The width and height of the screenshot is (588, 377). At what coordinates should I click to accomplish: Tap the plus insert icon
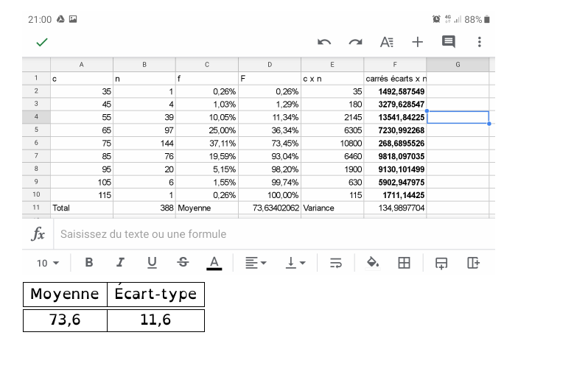click(x=418, y=42)
